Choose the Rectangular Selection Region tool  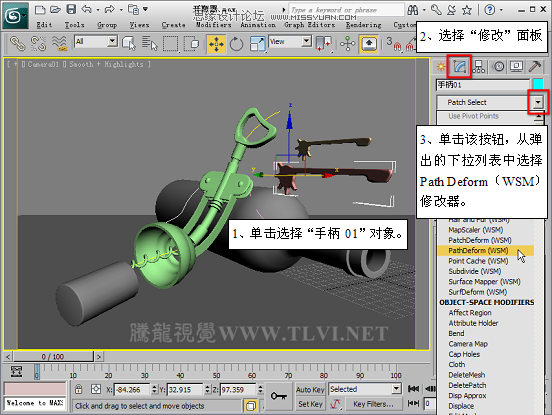click(x=170, y=44)
